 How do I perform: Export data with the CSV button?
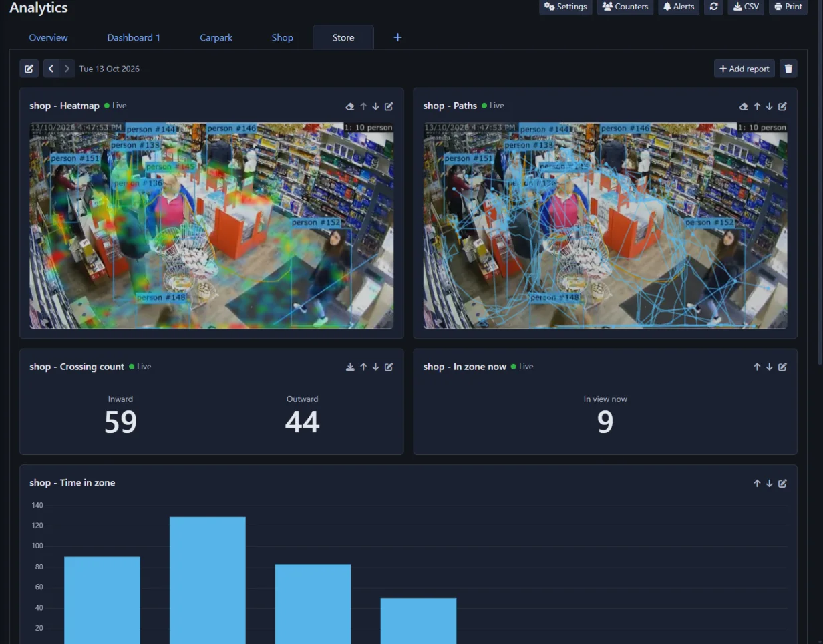pos(746,7)
